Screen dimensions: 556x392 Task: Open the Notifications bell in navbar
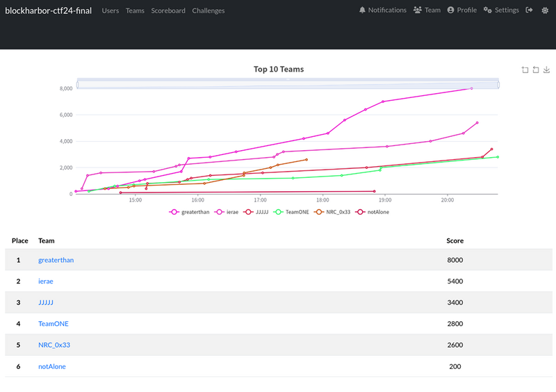tap(383, 10)
